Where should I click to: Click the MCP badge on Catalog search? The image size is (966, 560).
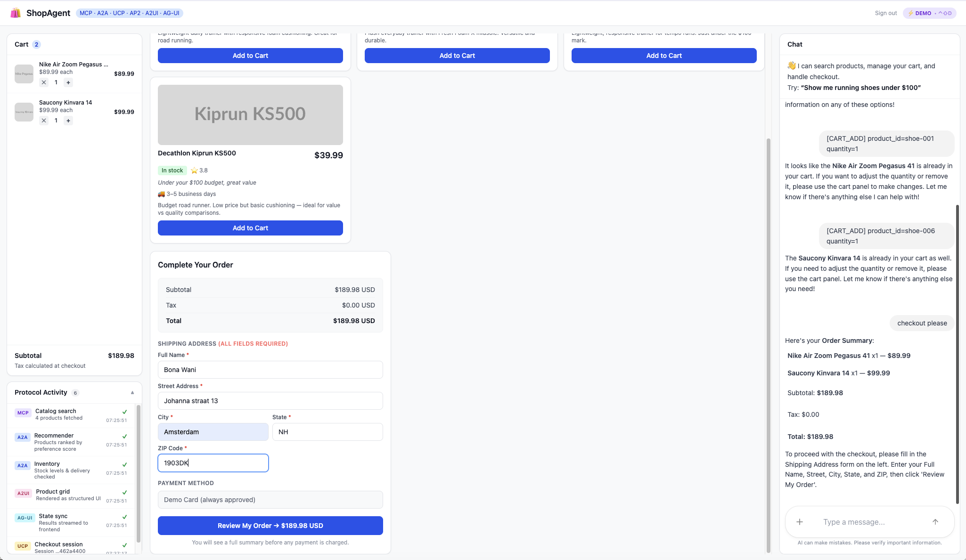pos(23,413)
